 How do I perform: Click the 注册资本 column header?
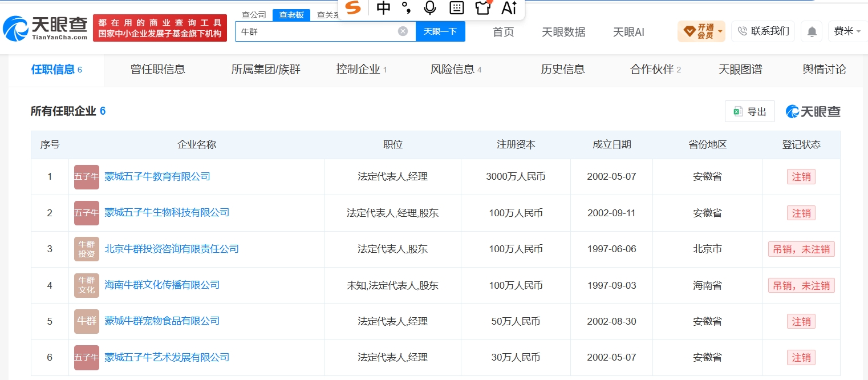(516, 145)
